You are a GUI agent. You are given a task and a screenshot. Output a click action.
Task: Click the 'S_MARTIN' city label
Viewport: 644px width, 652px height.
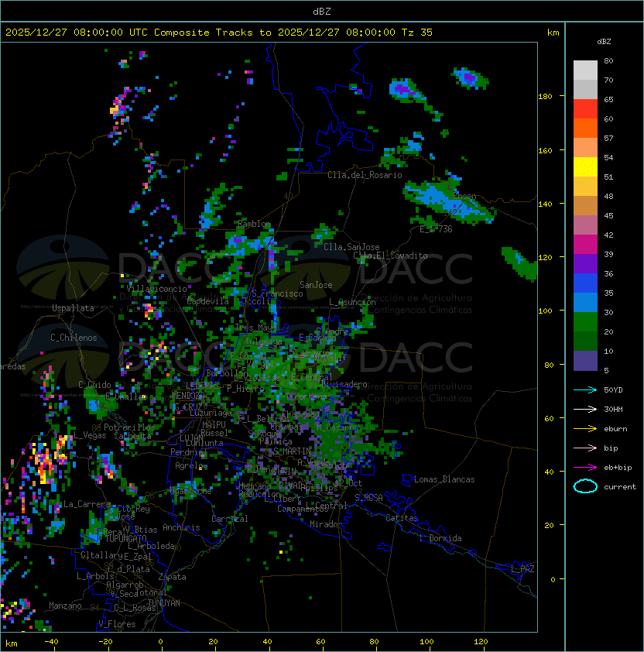(292, 451)
